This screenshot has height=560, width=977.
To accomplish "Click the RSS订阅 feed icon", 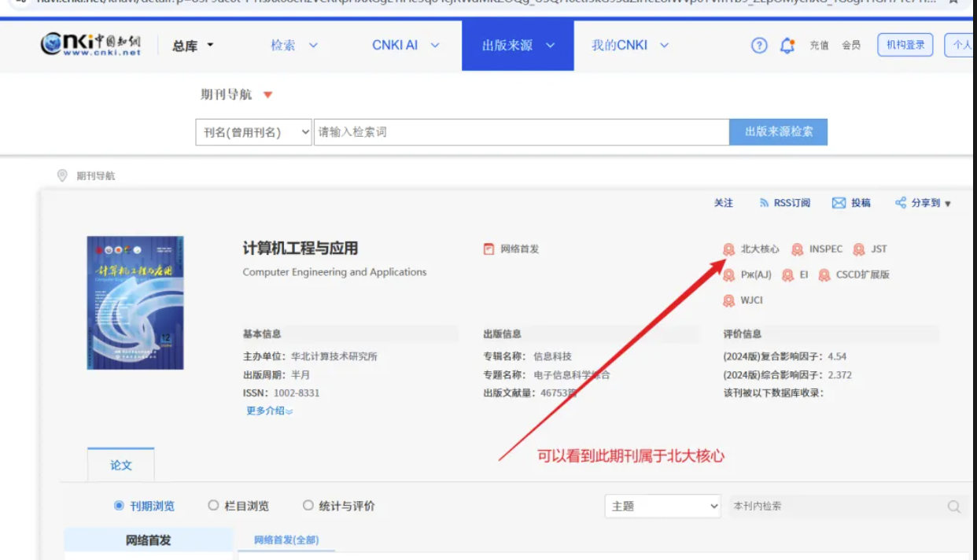I will pos(764,203).
